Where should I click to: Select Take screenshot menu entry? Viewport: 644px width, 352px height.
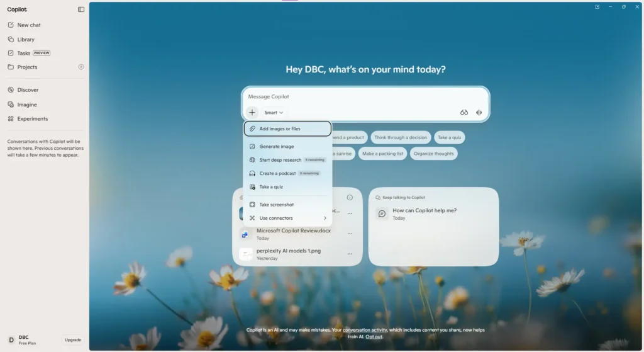pyautogui.click(x=287, y=205)
